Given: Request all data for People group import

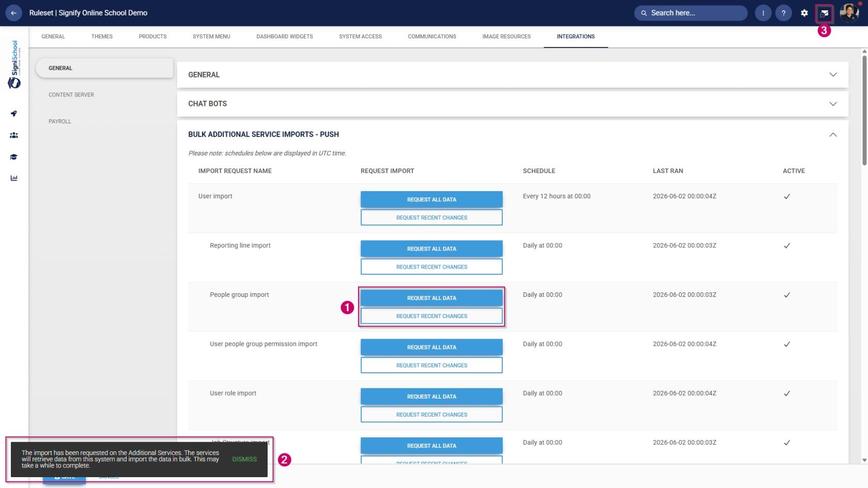Looking at the screenshot, I should click(431, 298).
